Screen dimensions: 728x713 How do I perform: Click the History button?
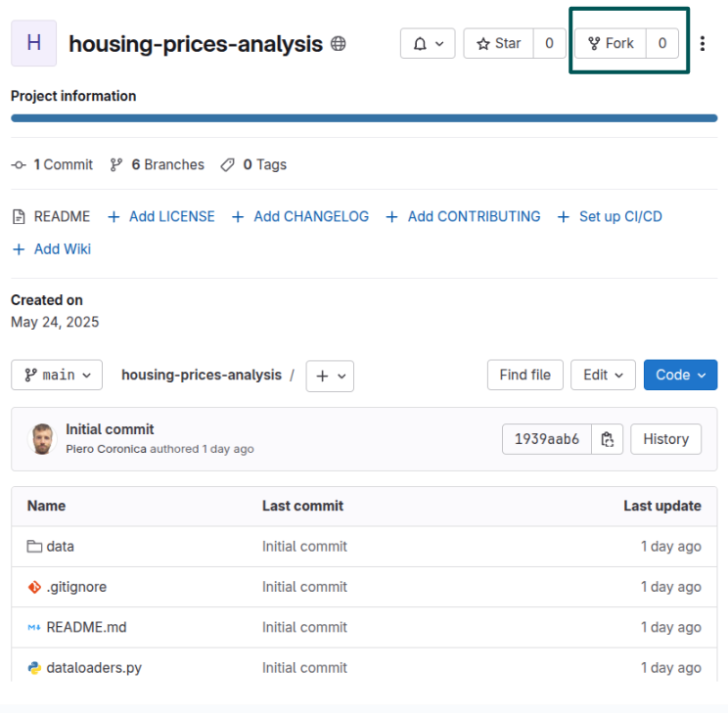pyautogui.click(x=665, y=439)
